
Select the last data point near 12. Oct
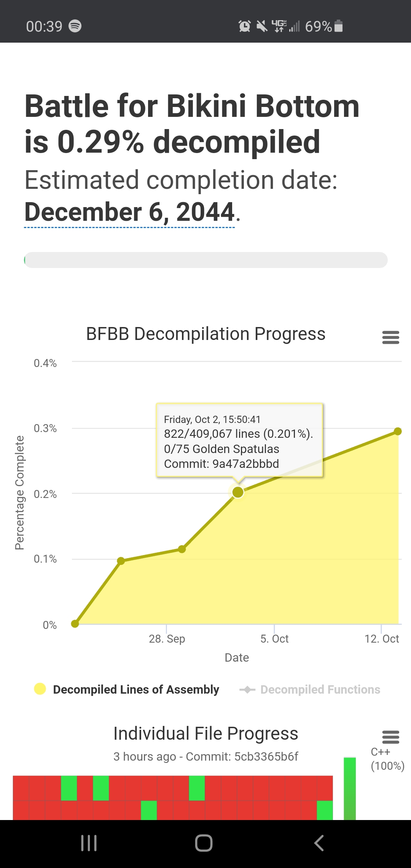398,431
